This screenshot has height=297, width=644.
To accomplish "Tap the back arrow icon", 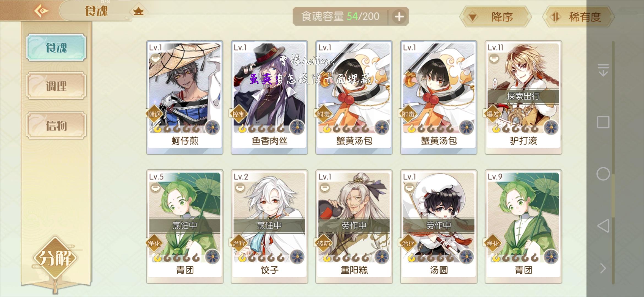I will coord(41,11).
